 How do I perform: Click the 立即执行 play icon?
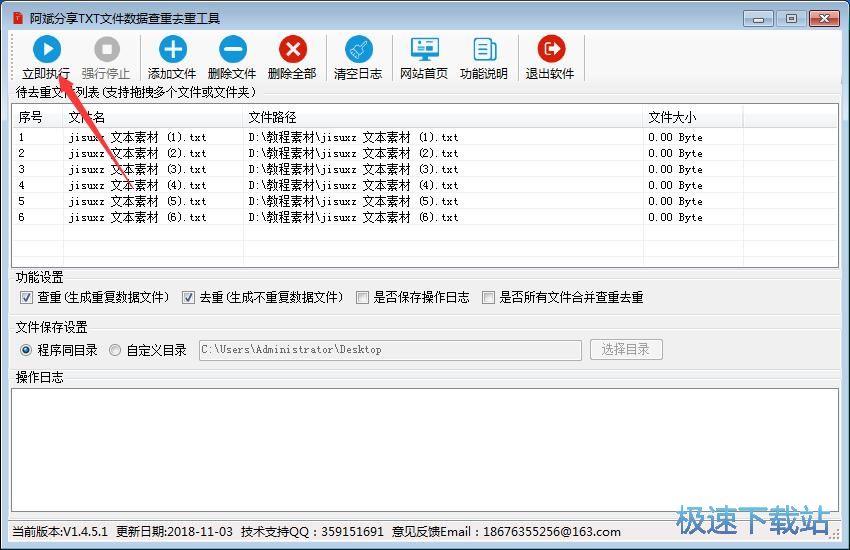[46, 49]
